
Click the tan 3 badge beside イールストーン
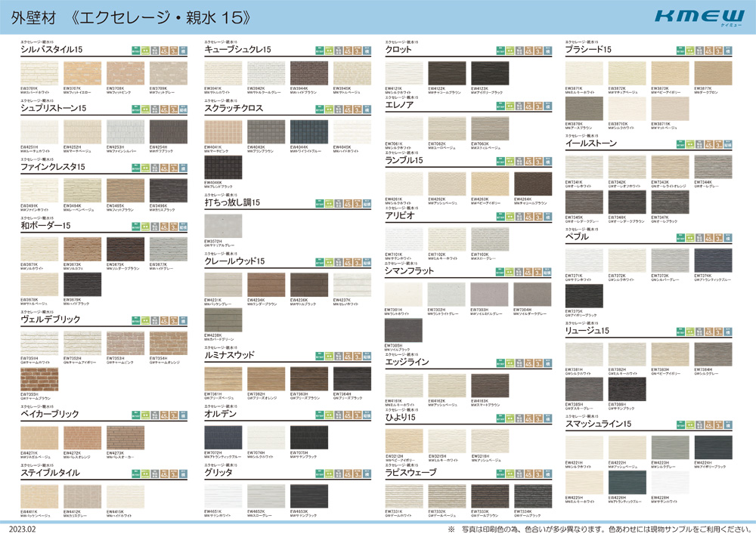click(x=718, y=144)
